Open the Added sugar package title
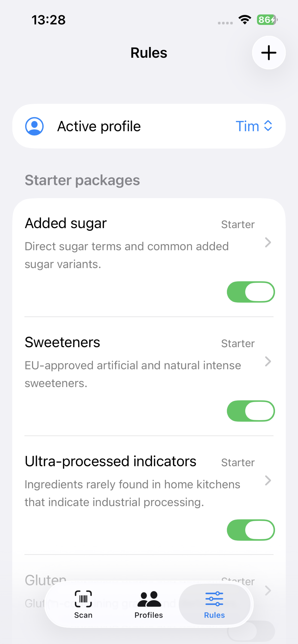Image resolution: width=298 pixels, height=644 pixels. pyautogui.click(x=66, y=223)
